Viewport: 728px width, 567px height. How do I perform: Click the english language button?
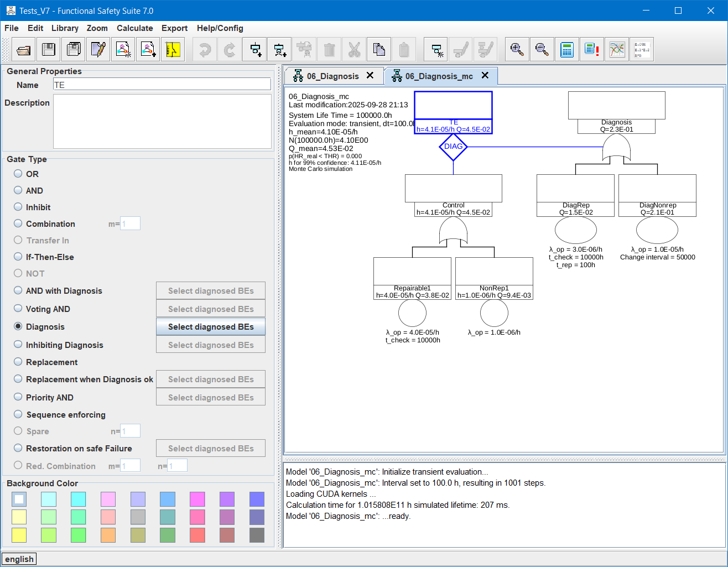(19, 559)
